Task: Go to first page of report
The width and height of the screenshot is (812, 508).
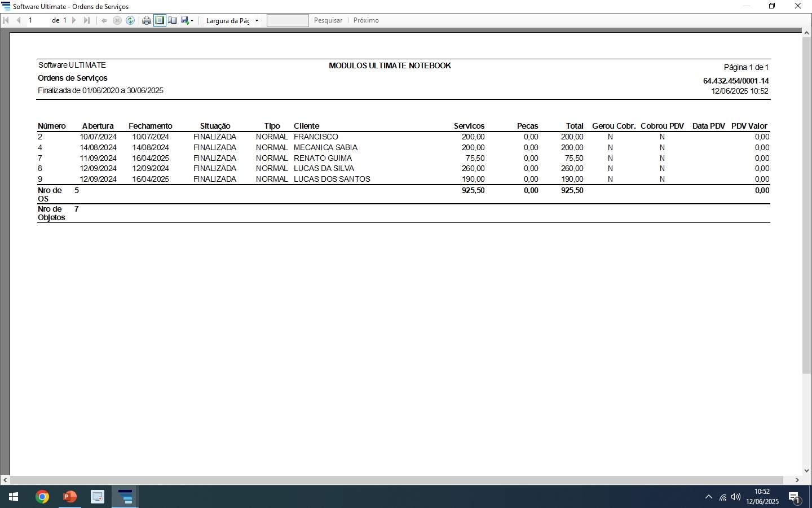Action: coord(6,20)
